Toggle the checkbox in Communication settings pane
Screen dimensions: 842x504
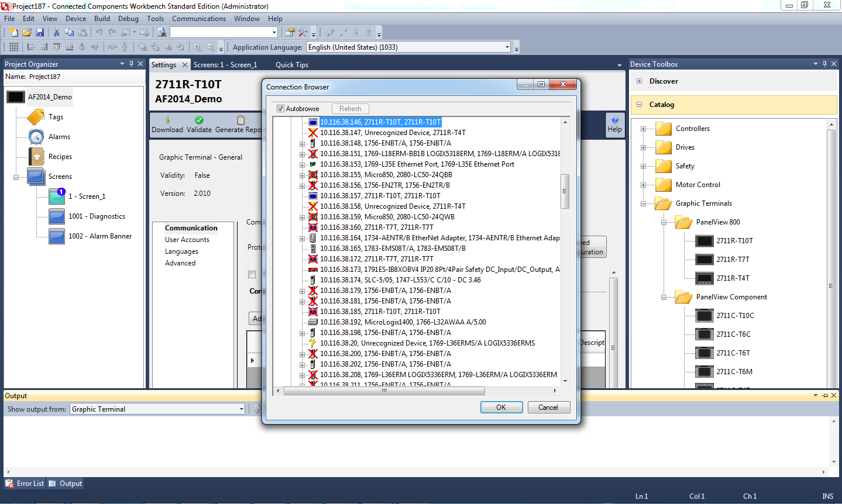[252, 274]
